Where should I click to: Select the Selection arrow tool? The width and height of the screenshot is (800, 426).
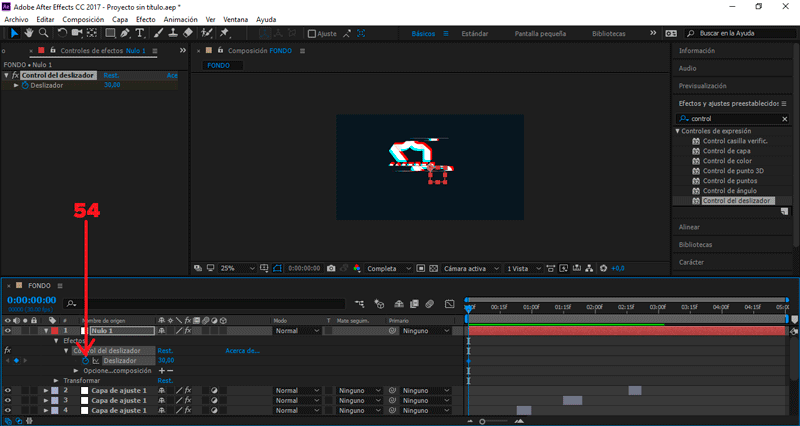coord(14,33)
